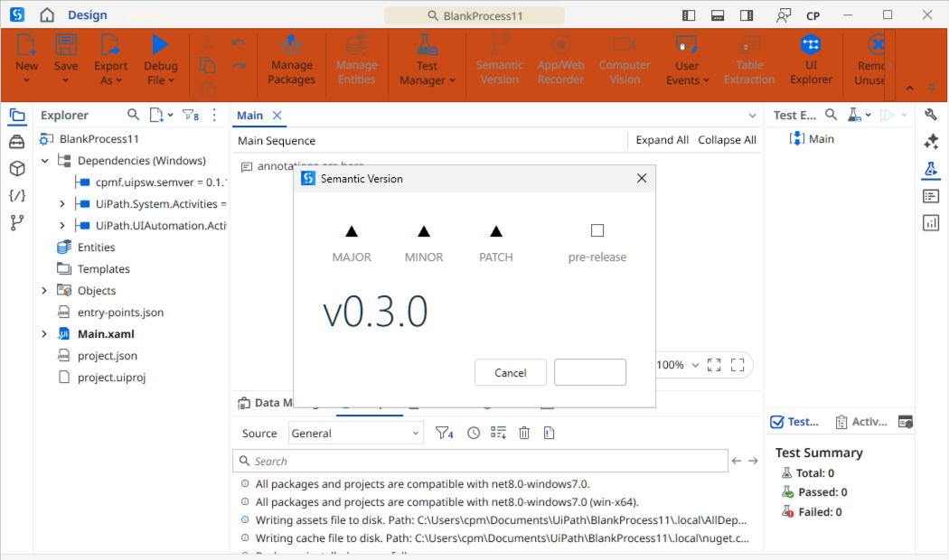Click the blank confirm button beside Cancel
This screenshot has height=560, width=949.
[x=590, y=372]
